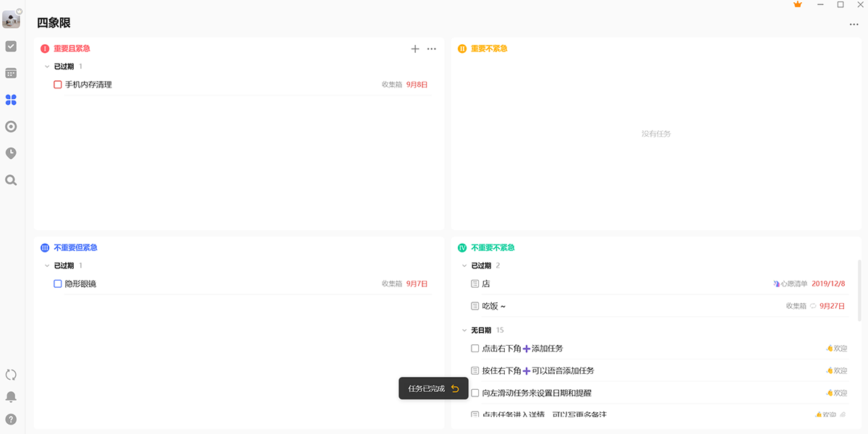Click the sync icon in sidebar

click(x=11, y=375)
